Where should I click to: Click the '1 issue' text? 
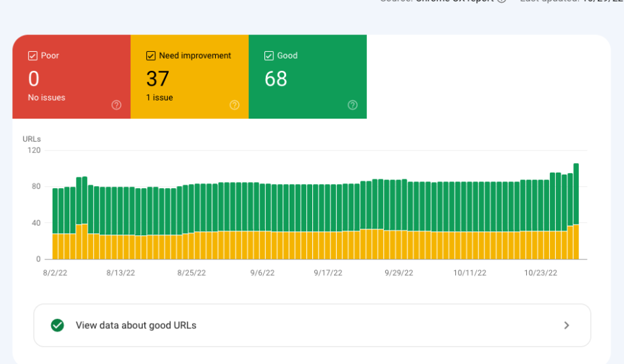[160, 98]
